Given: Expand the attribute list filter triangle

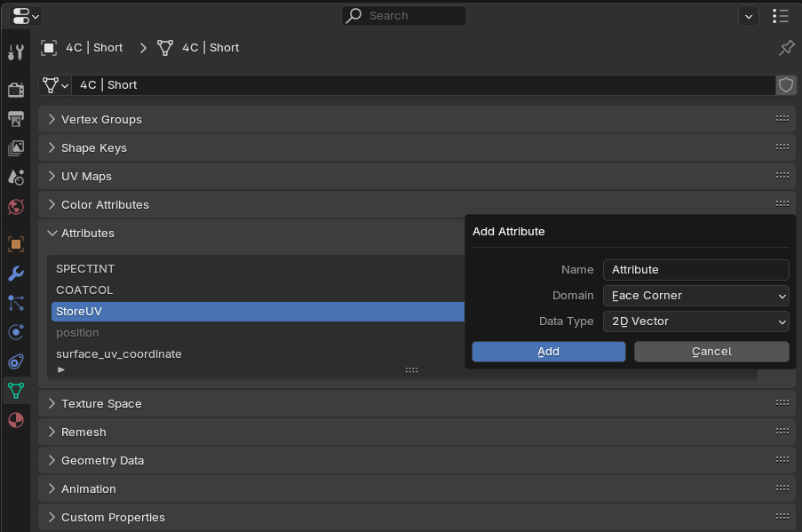Looking at the screenshot, I should pos(61,369).
